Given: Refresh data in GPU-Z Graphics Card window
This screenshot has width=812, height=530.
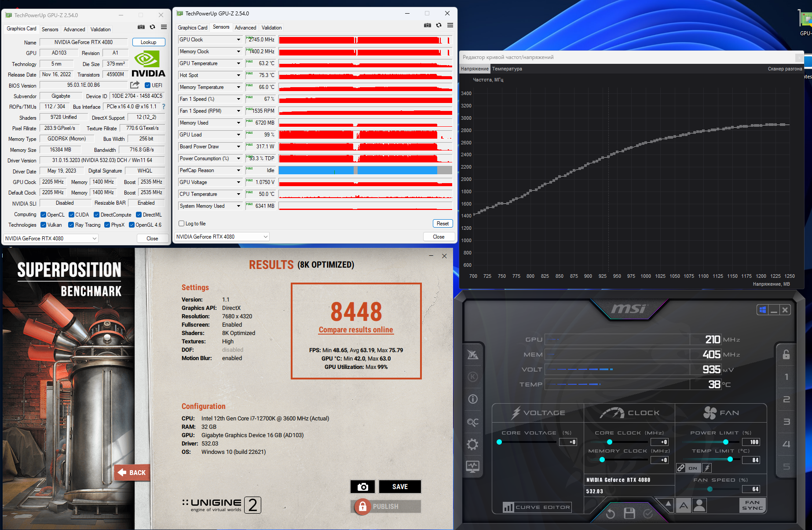Looking at the screenshot, I should [x=152, y=27].
